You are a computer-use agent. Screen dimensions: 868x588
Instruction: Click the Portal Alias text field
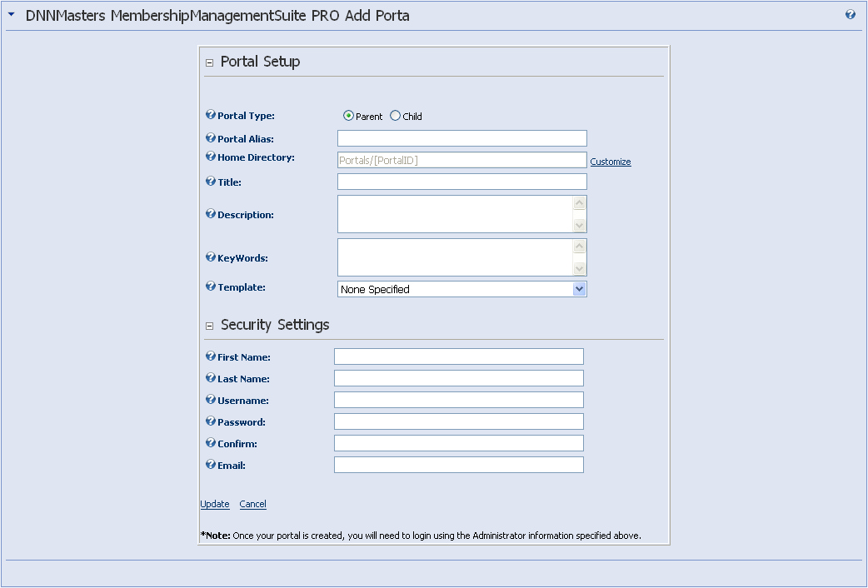tap(461, 138)
